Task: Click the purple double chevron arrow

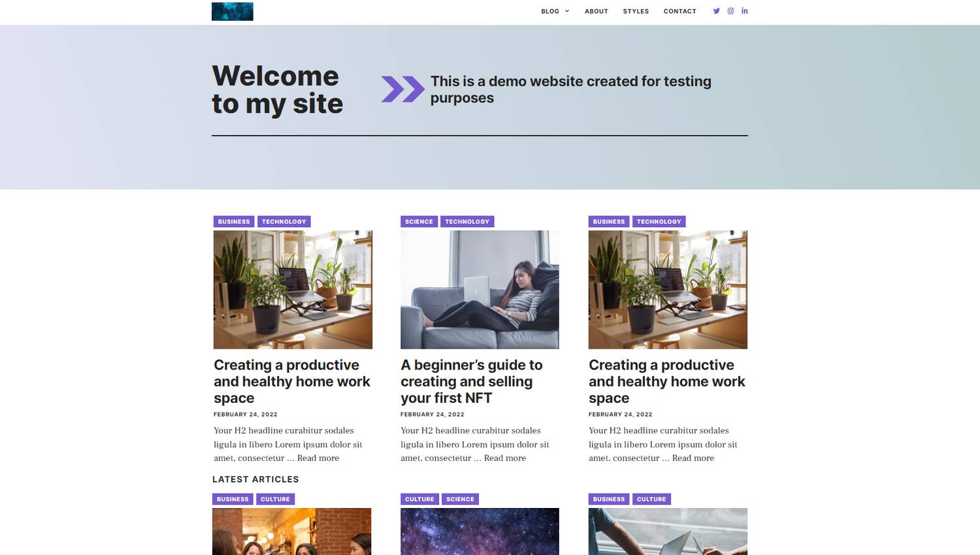Action: click(403, 89)
